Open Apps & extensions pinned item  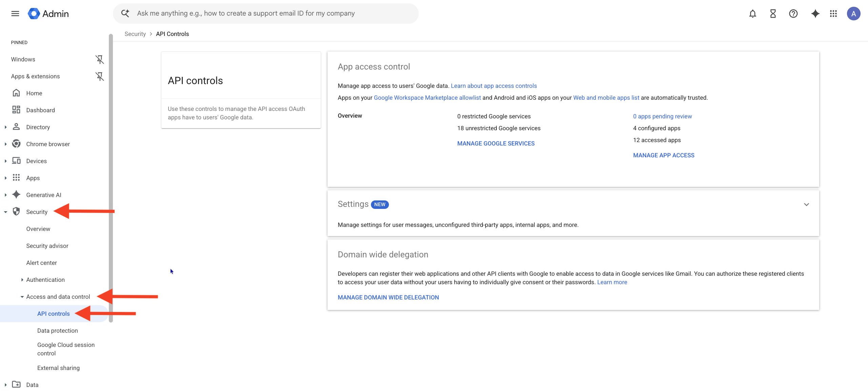pyautogui.click(x=35, y=76)
